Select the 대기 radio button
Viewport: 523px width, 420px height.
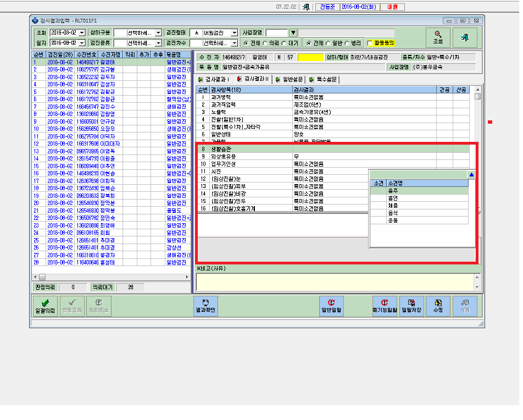point(284,43)
